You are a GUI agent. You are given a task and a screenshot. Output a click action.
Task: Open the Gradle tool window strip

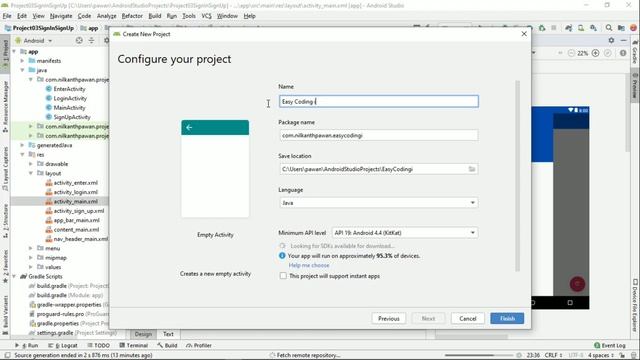635,52
